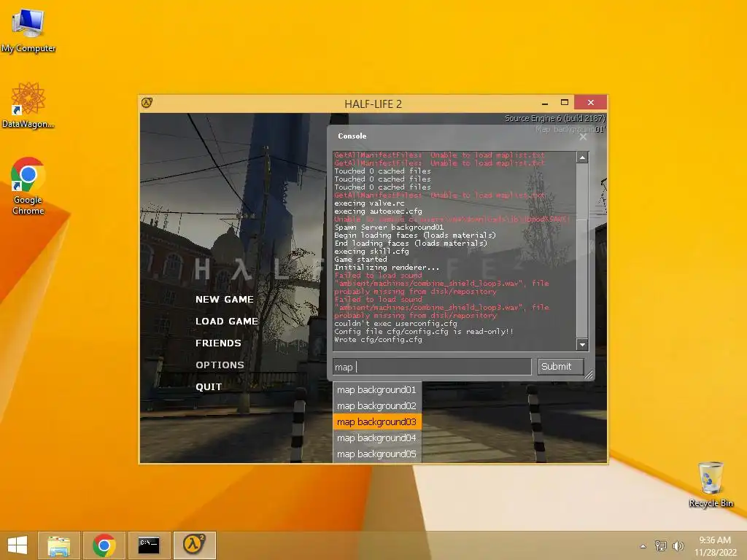Screen dimensions: 747x560
Task: Click the console vertical scrollbar track
Action: click(x=582, y=251)
